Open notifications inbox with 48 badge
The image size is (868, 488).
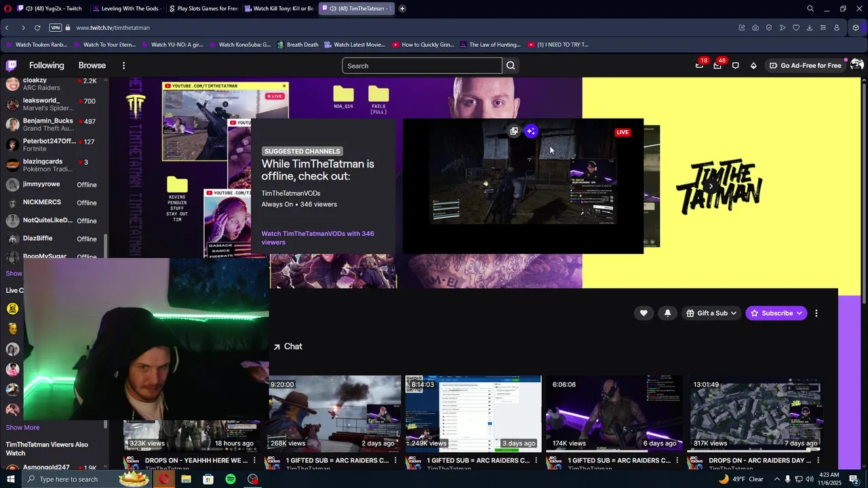717,66
